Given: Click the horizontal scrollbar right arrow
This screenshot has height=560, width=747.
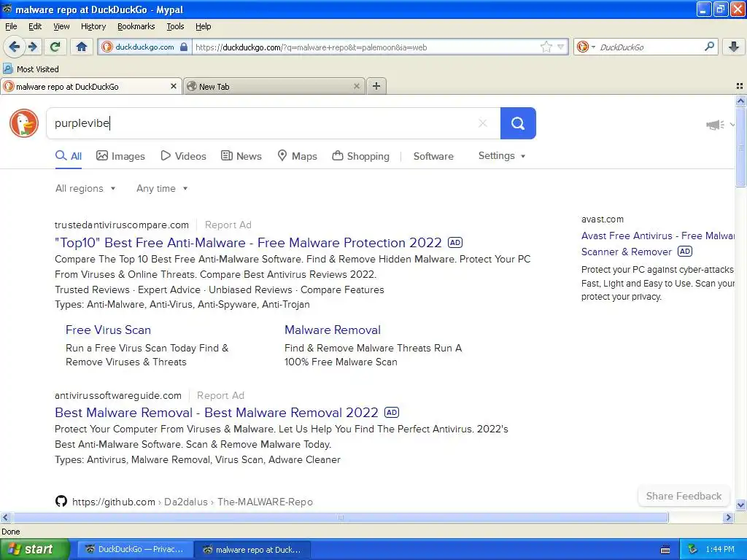Looking at the screenshot, I should [x=728, y=517].
